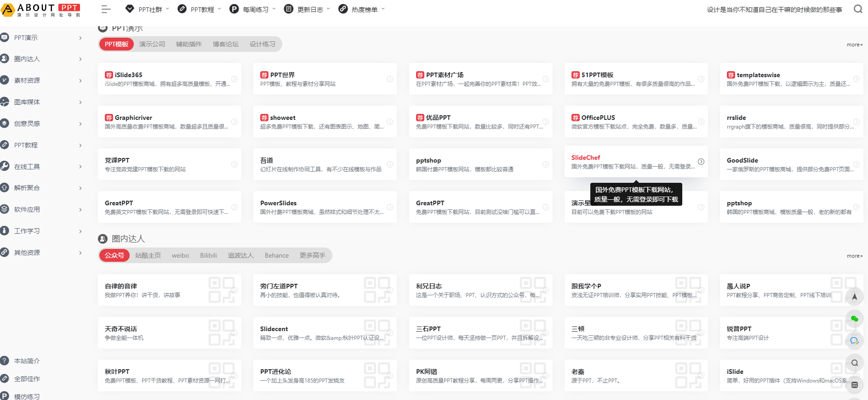Screen dimensions: 868x400
Task: Click the arrow circle icon on SlideChef card
Action: click(x=701, y=162)
